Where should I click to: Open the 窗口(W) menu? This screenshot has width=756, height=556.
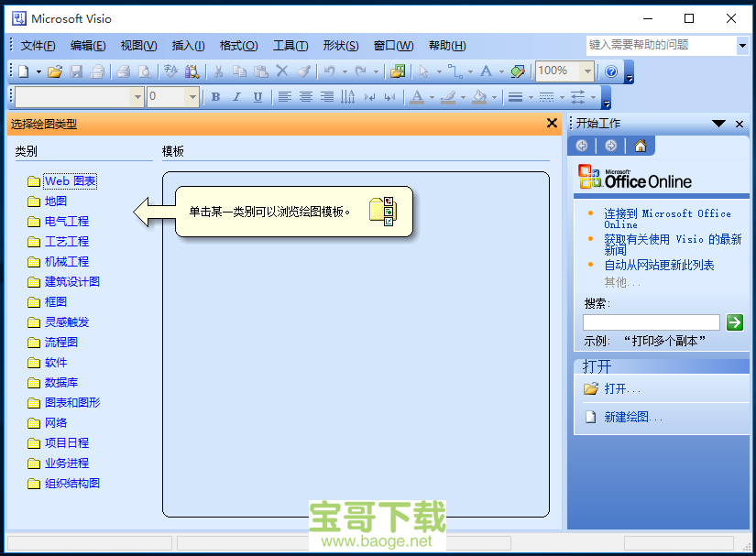click(393, 45)
